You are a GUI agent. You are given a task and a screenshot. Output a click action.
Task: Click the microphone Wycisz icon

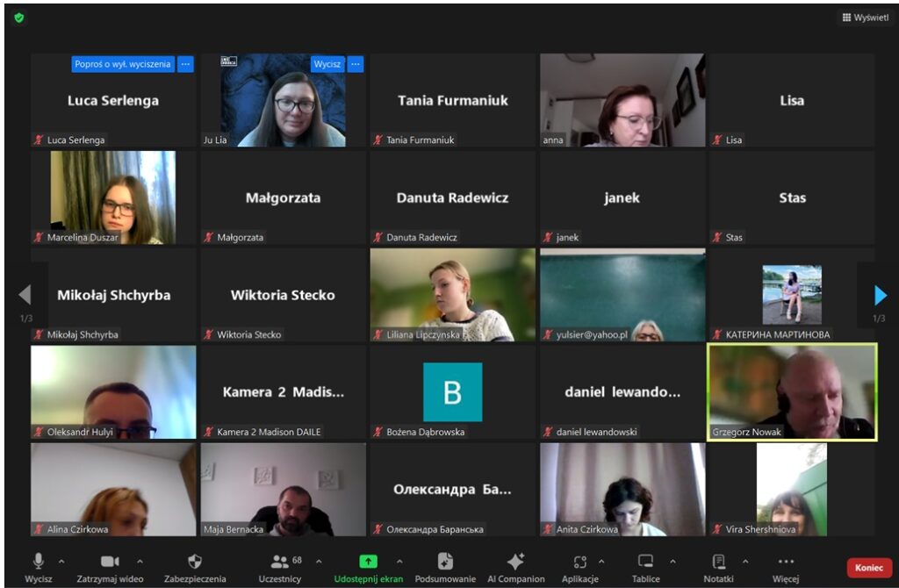pyautogui.click(x=38, y=562)
